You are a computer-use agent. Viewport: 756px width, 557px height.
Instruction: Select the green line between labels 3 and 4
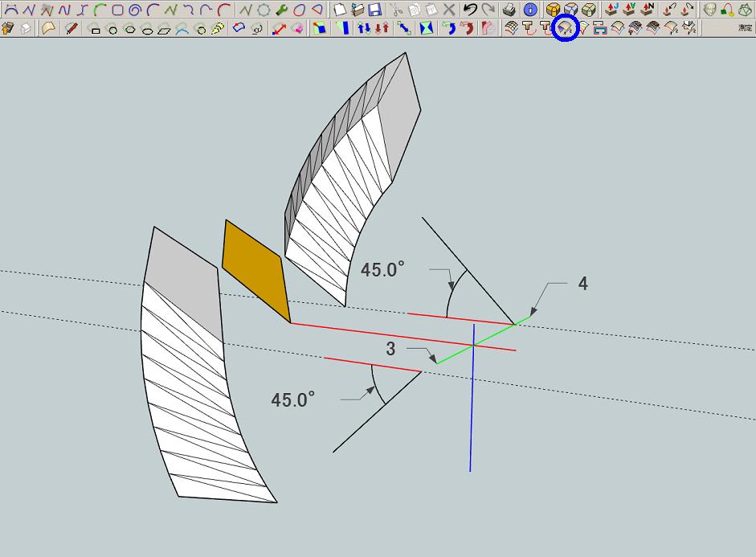pyautogui.click(x=483, y=340)
